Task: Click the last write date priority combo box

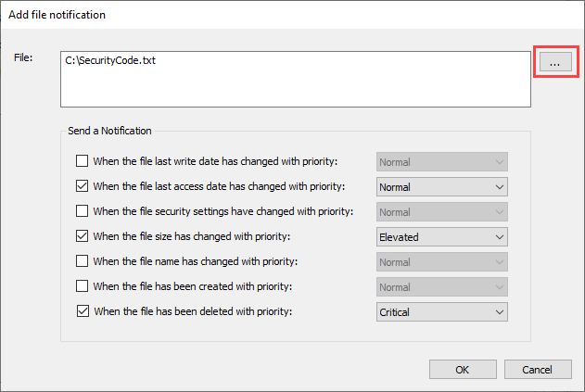Action: click(x=441, y=162)
